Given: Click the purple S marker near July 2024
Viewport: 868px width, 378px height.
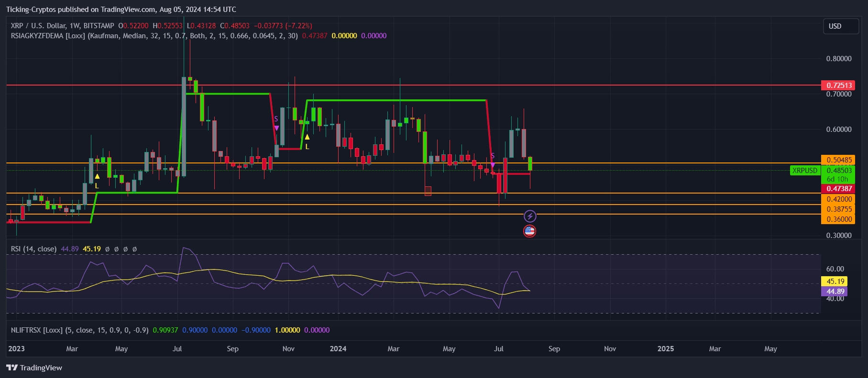Looking at the screenshot, I should (493, 160).
